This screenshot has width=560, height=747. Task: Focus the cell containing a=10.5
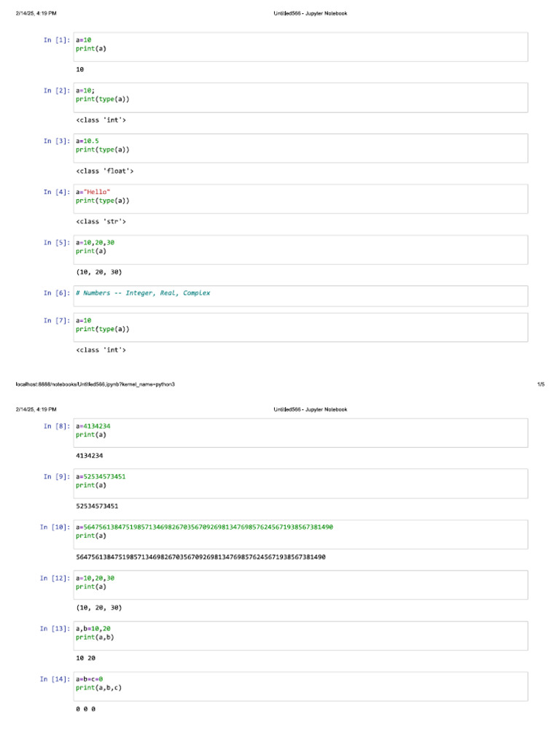pos(300,147)
